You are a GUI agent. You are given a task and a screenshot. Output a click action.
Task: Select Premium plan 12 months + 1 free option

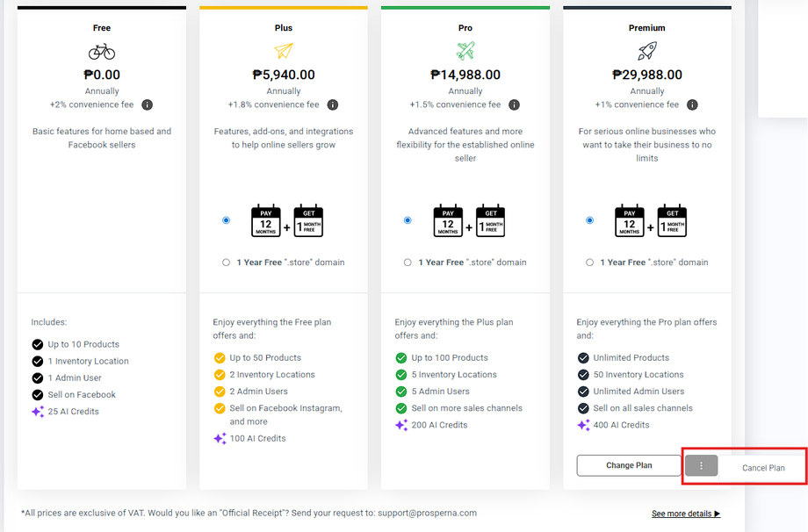pyautogui.click(x=590, y=220)
